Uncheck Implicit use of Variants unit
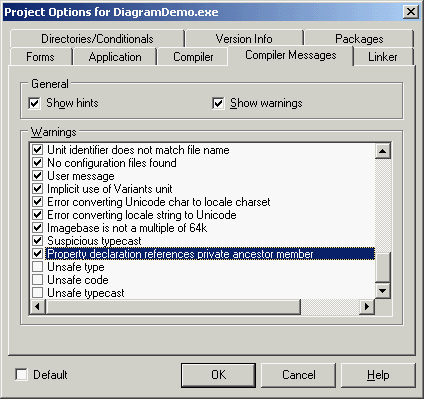Image resolution: width=424 pixels, height=399 pixels. pos(38,189)
